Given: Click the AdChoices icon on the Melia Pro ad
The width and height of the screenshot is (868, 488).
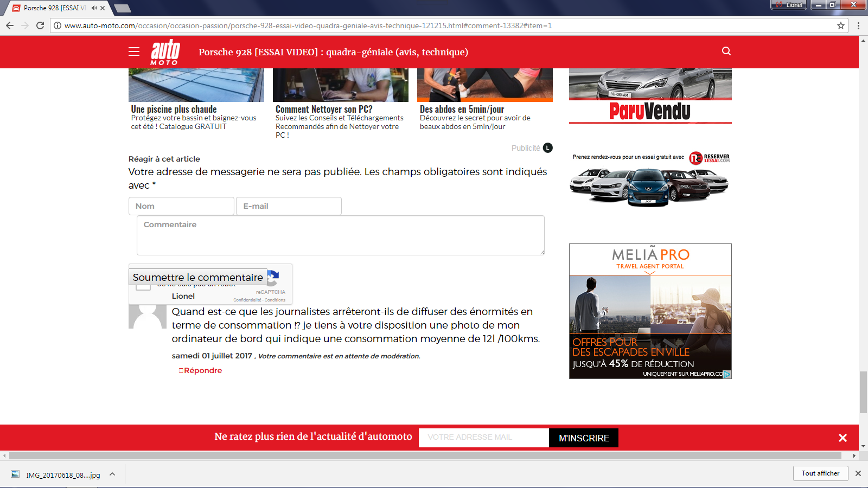Looking at the screenshot, I should pos(727,374).
